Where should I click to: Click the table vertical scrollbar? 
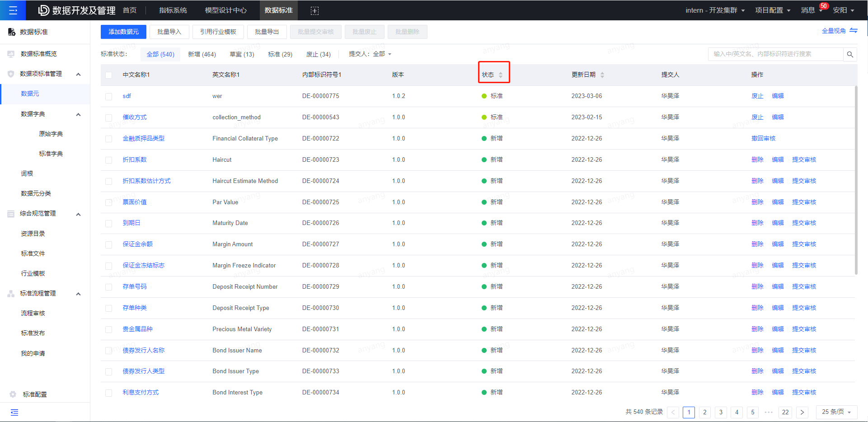pyautogui.click(x=856, y=180)
